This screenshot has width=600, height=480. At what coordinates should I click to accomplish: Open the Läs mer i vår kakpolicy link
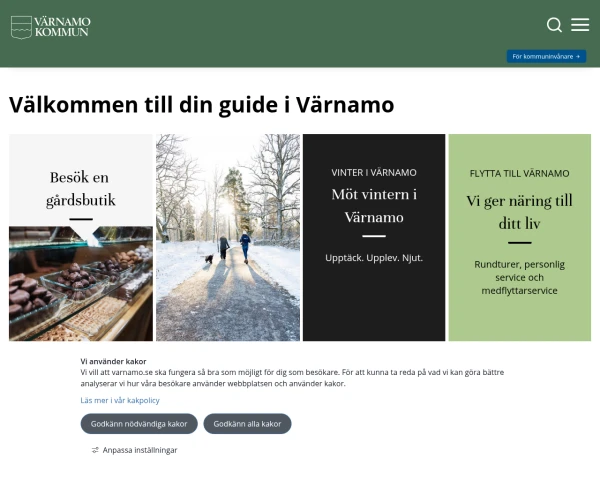click(x=120, y=400)
